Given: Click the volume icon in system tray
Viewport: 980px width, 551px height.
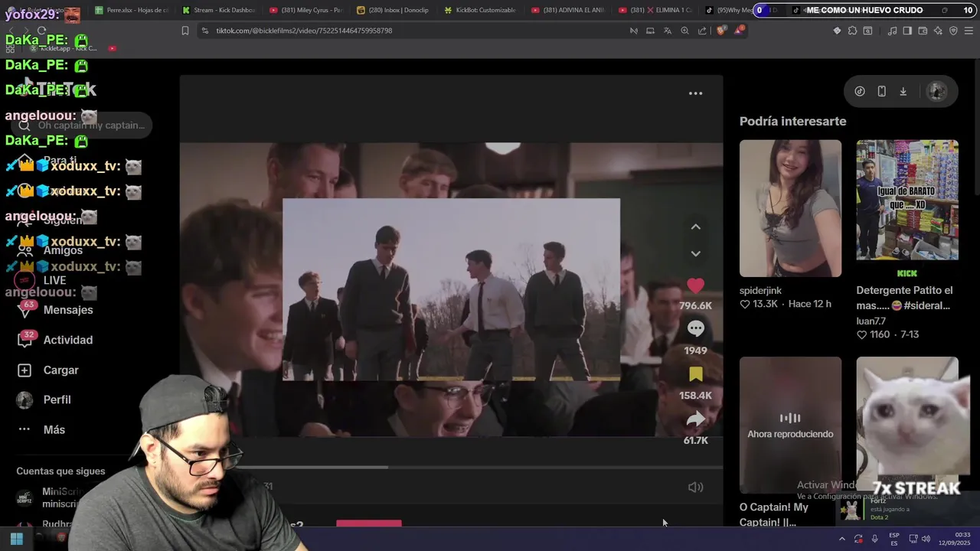Looking at the screenshot, I should click(925, 539).
